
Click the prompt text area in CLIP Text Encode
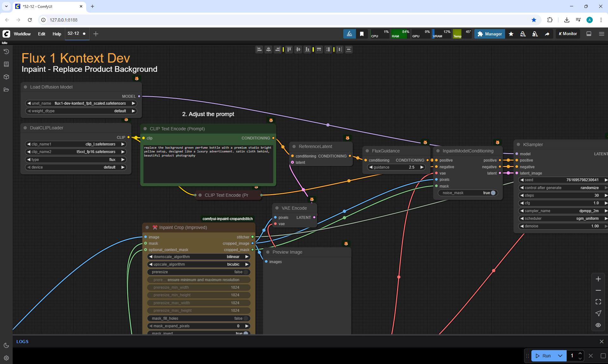click(208, 164)
